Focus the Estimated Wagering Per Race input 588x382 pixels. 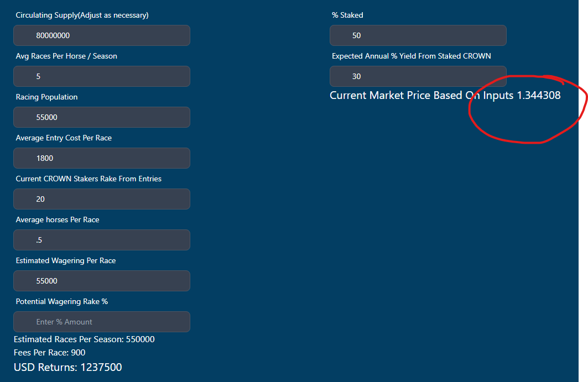[x=102, y=281]
